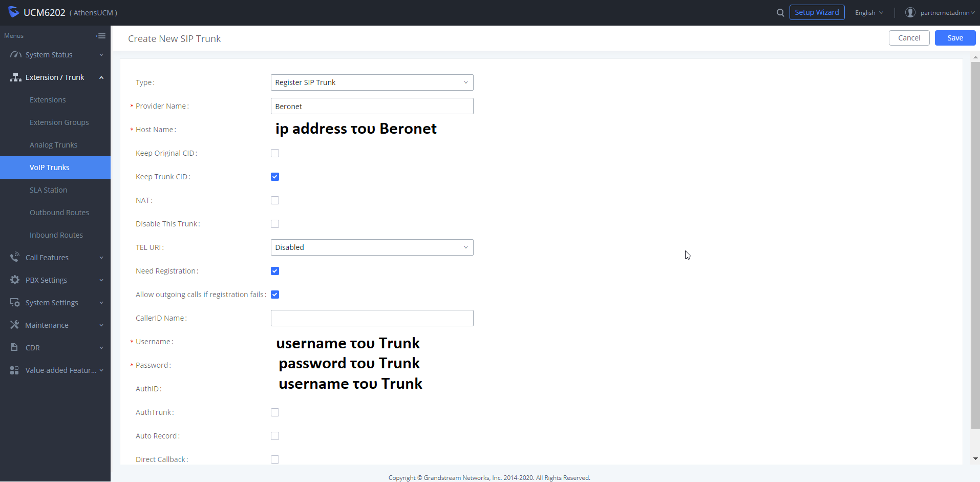
Task: Click the Save button
Action: (x=955, y=38)
